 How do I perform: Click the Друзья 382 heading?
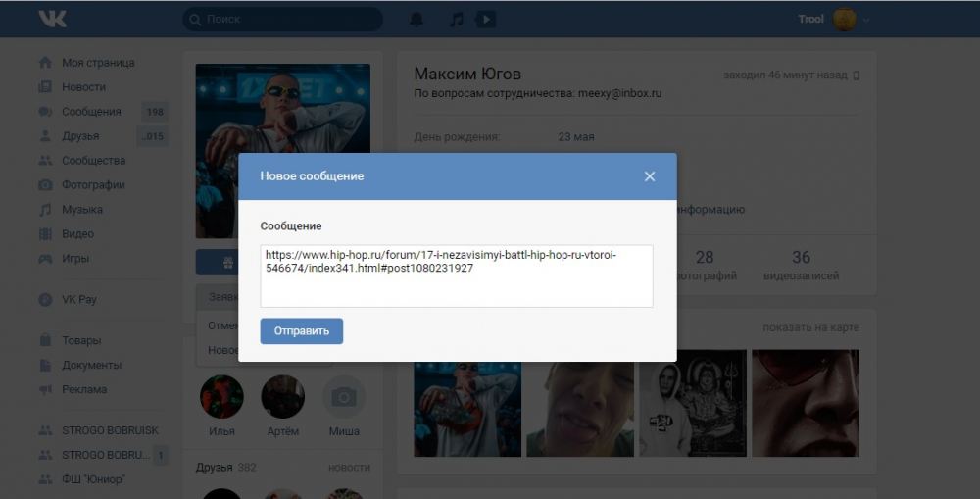225,467
